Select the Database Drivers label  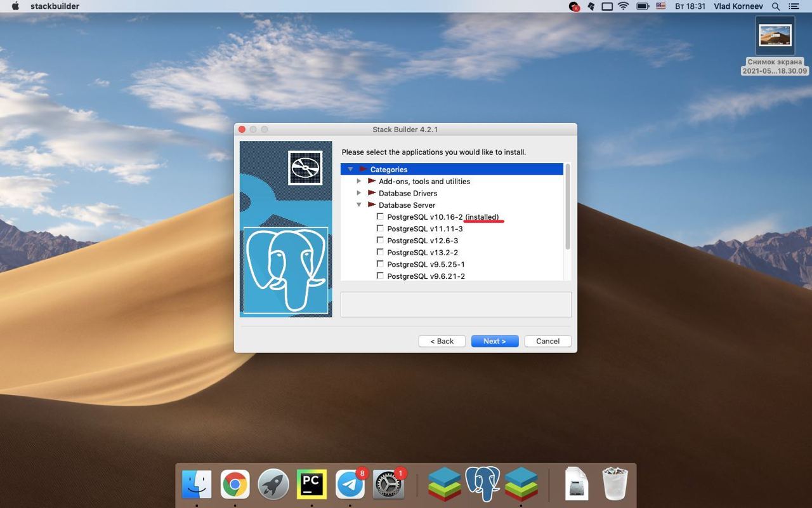click(408, 193)
